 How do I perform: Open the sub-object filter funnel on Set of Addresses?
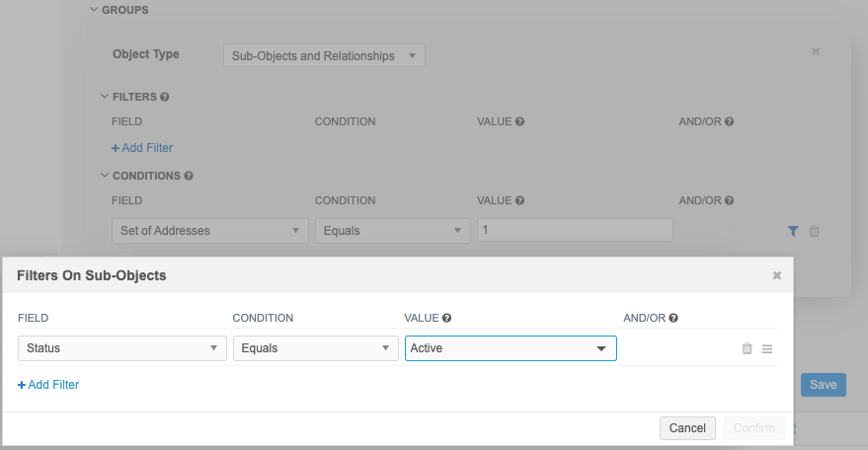(x=793, y=231)
